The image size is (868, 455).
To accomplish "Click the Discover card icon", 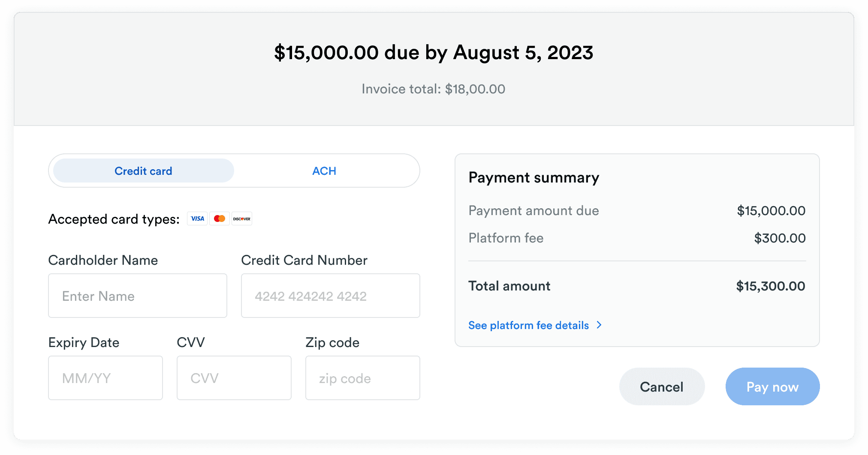I will click(x=241, y=219).
